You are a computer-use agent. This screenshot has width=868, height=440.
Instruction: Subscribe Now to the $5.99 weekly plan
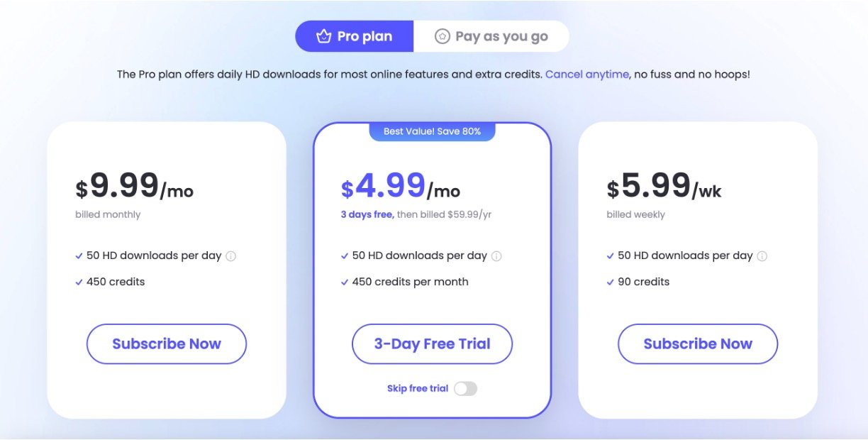tap(698, 344)
